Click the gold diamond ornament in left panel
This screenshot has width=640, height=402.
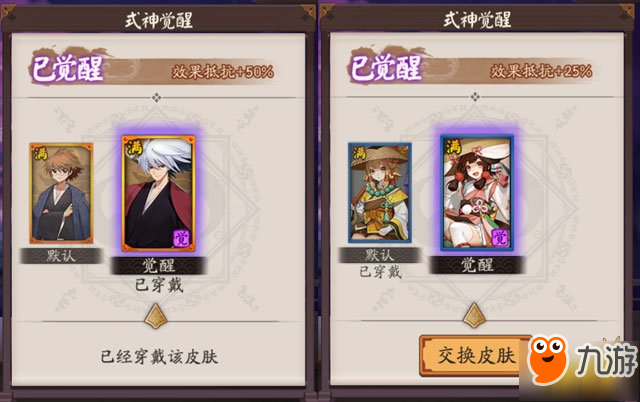156,316
